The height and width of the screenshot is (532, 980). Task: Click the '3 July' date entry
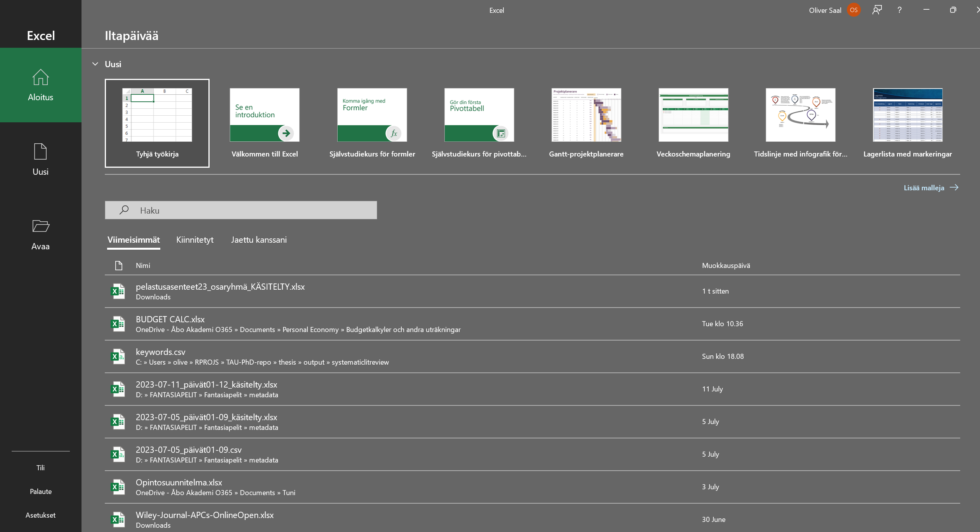[710, 487]
